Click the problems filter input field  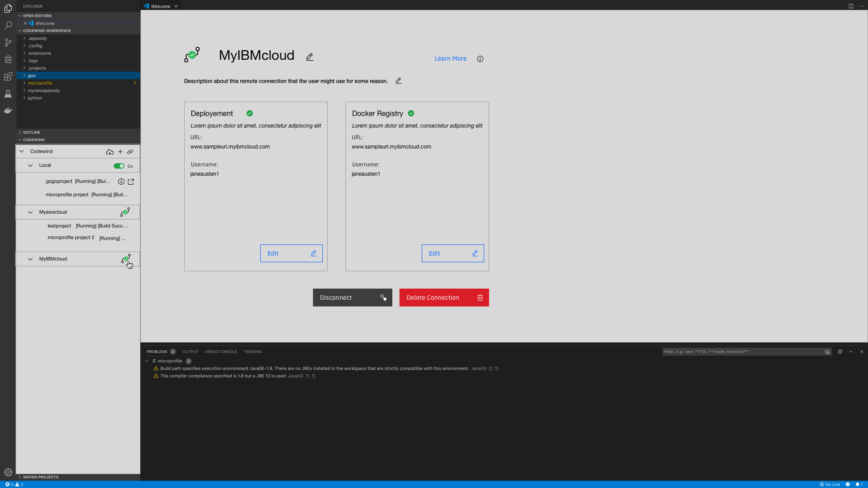click(742, 352)
